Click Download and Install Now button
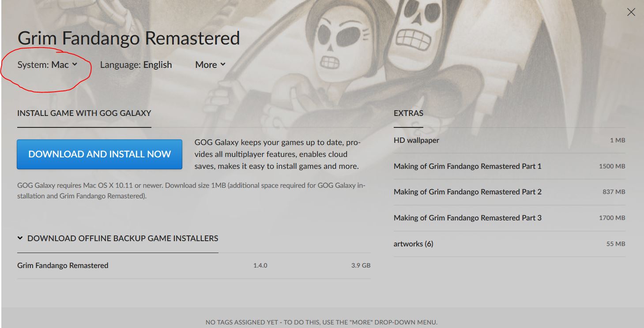The width and height of the screenshot is (644, 328). click(x=99, y=154)
